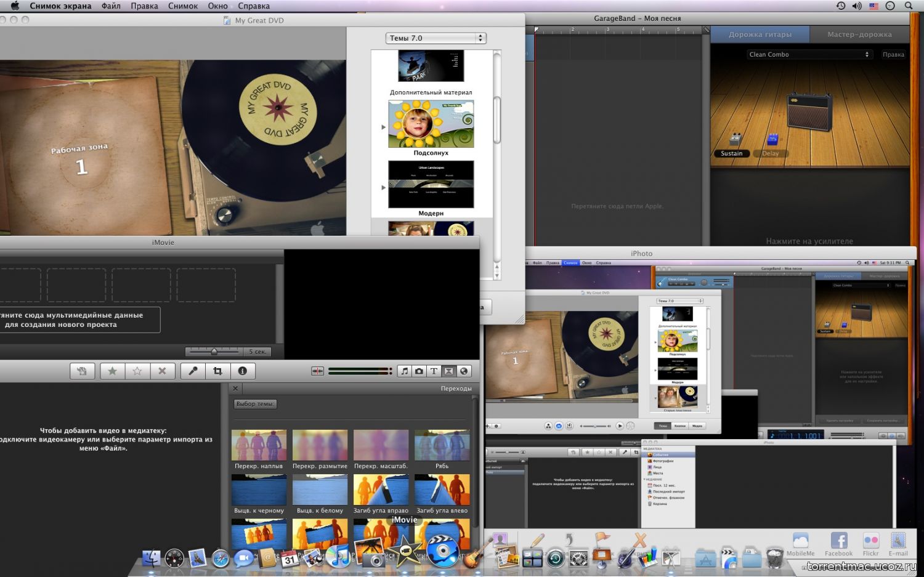The image size is (924, 577).
Task: Pick the Загиб угла вправо transition
Action: coord(381,490)
